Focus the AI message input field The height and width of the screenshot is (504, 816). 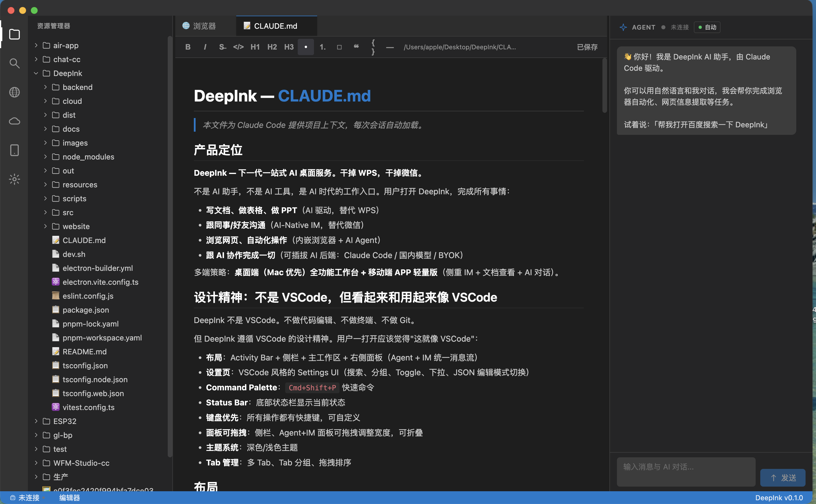tap(686, 472)
